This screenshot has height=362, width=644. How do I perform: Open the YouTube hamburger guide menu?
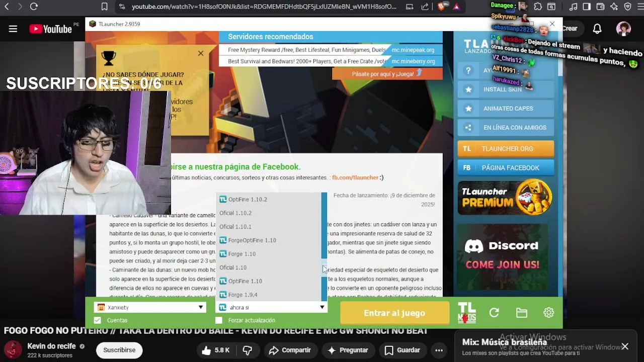coord(13,29)
